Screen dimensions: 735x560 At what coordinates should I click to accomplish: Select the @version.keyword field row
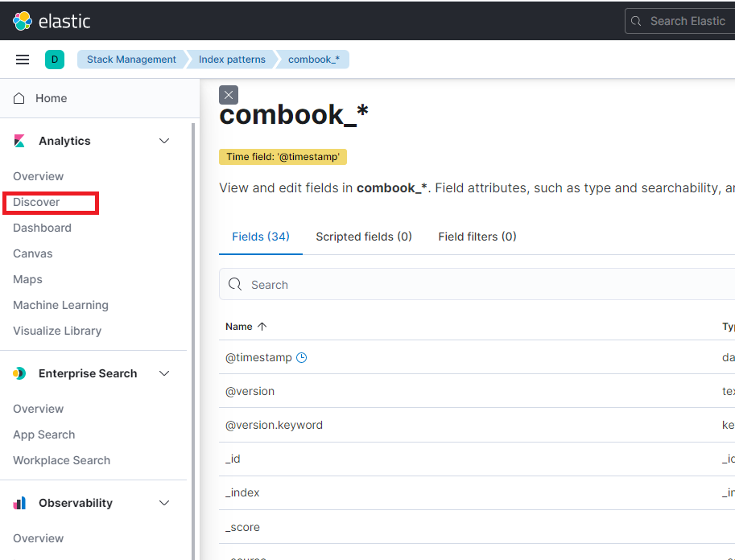pyautogui.click(x=477, y=425)
